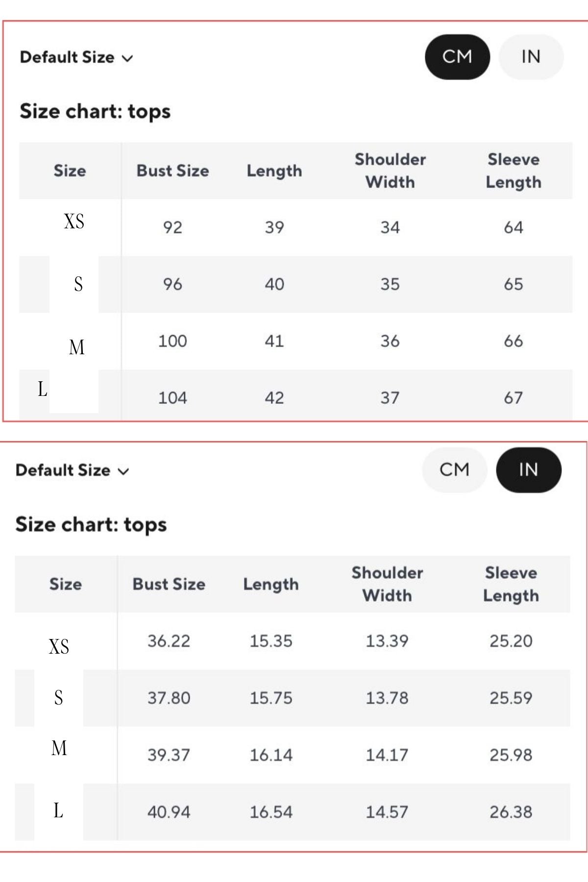Select the M size label in the centimeter chart
588x882 pixels.
76,347
